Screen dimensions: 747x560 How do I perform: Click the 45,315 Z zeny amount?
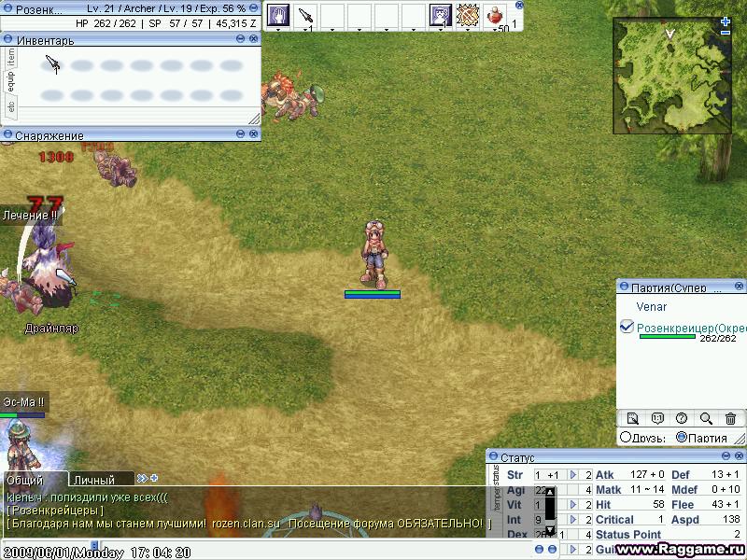pos(236,23)
